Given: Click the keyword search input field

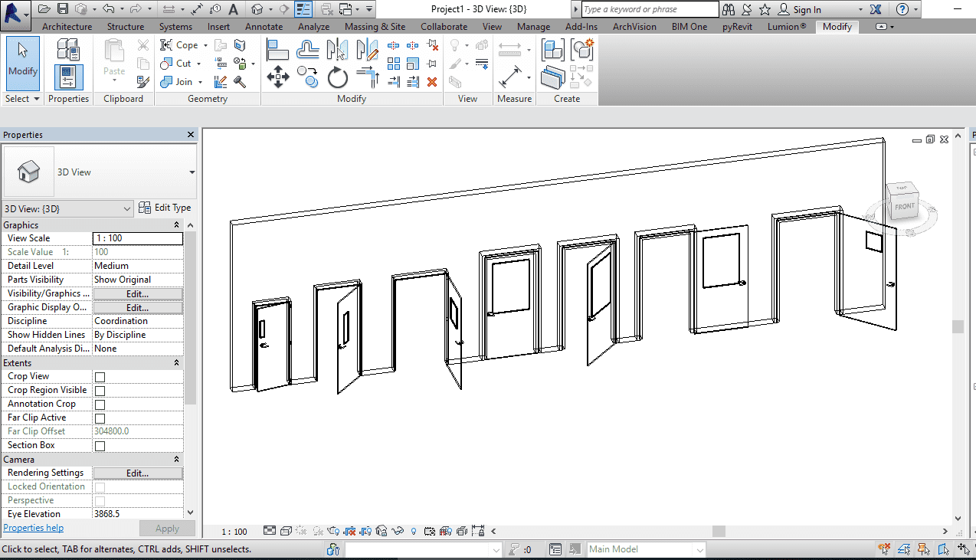Looking at the screenshot, I should coord(650,9).
